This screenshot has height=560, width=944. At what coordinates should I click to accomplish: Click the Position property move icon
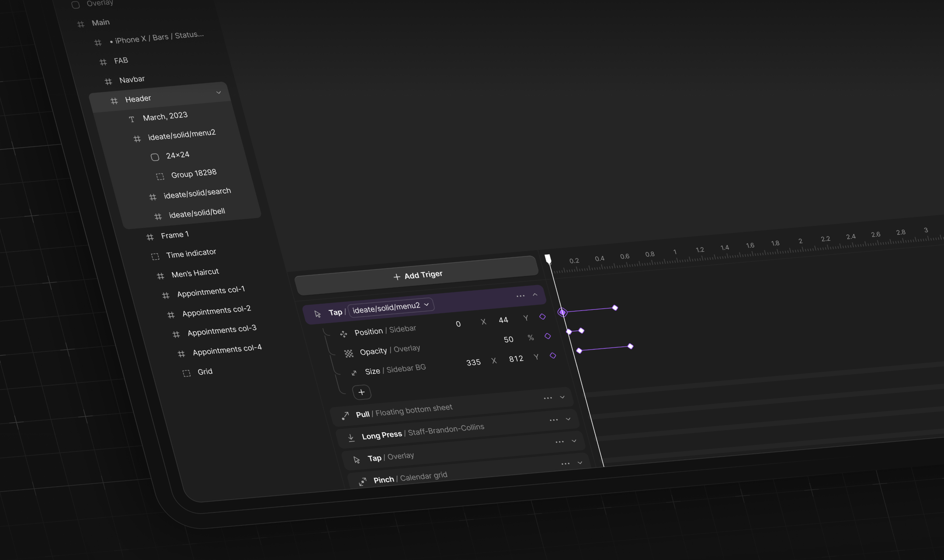[343, 334]
